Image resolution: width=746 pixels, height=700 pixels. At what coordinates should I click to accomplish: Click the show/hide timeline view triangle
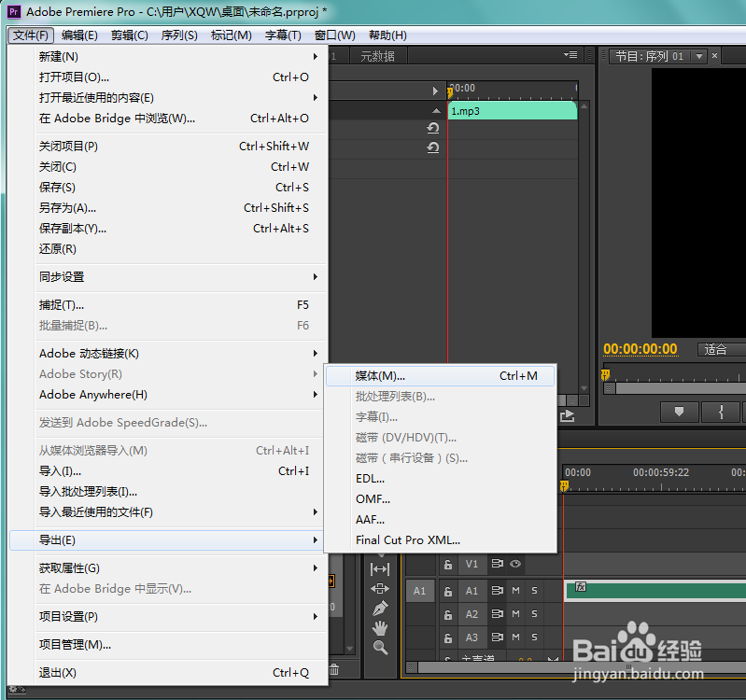click(435, 91)
